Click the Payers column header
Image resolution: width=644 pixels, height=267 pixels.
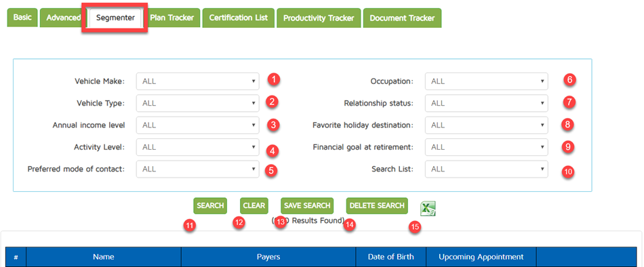tap(268, 257)
